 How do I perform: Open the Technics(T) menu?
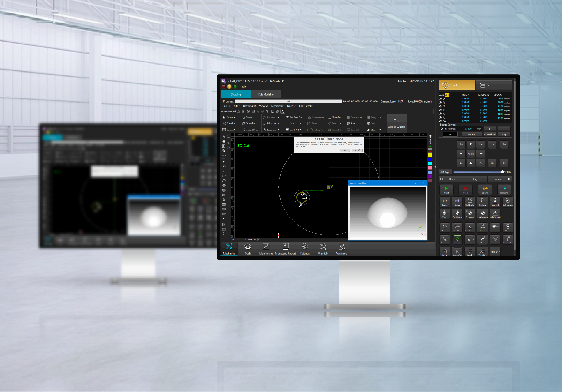277,106
